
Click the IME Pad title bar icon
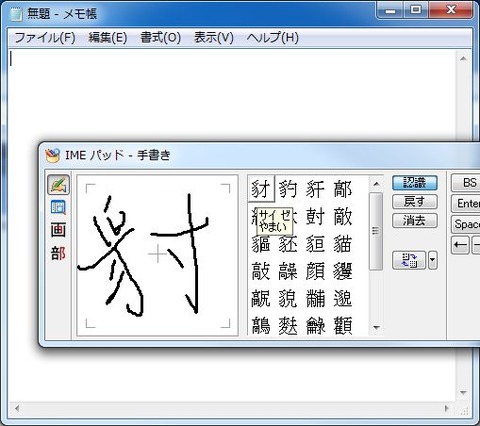53,155
